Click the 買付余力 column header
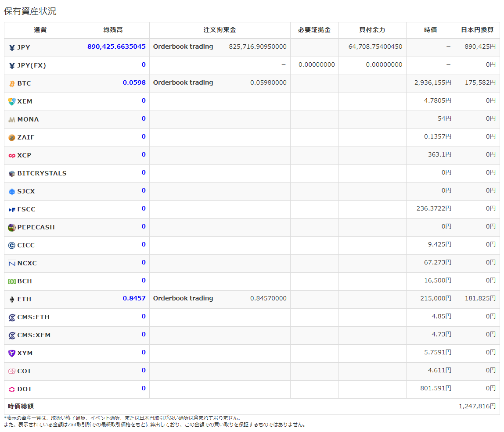The image size is (504, 432). coord(372,30)
